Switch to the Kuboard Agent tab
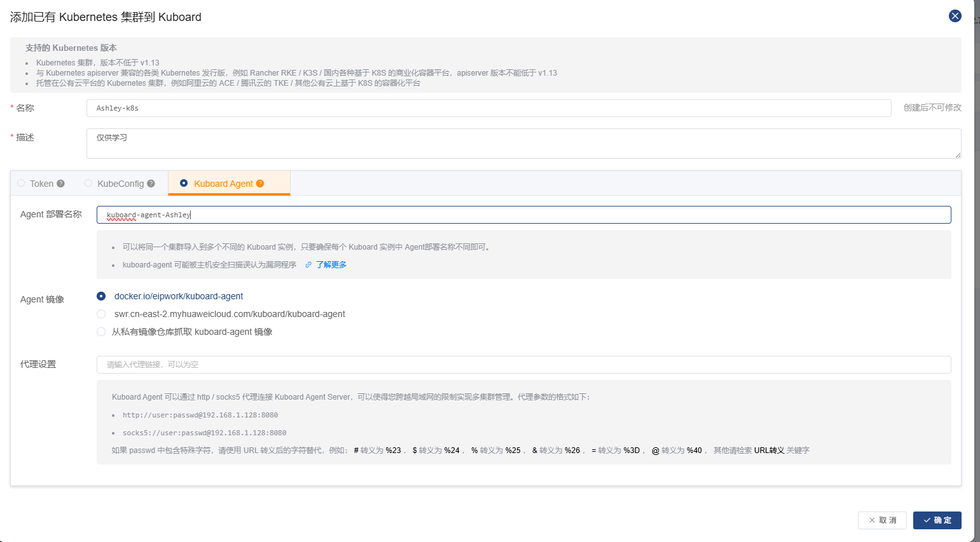The width and height of the screenshot is (980, 542). 229,184
